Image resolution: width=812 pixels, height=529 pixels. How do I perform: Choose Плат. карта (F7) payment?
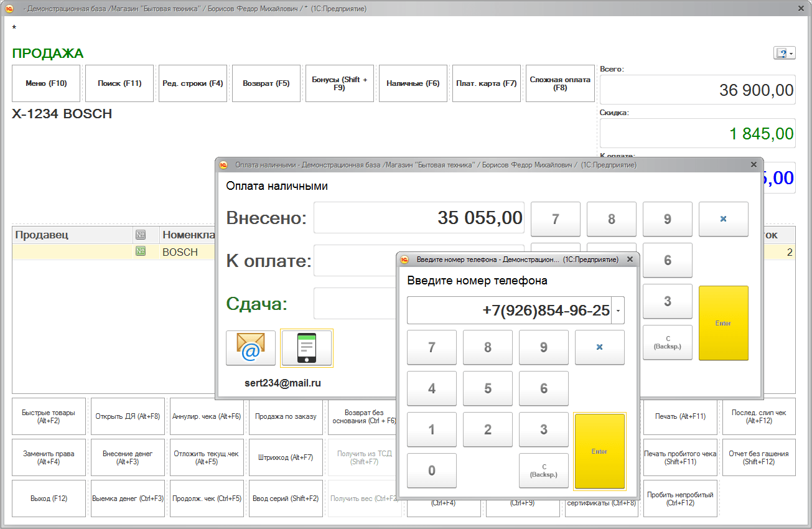[x=487, y=83]
